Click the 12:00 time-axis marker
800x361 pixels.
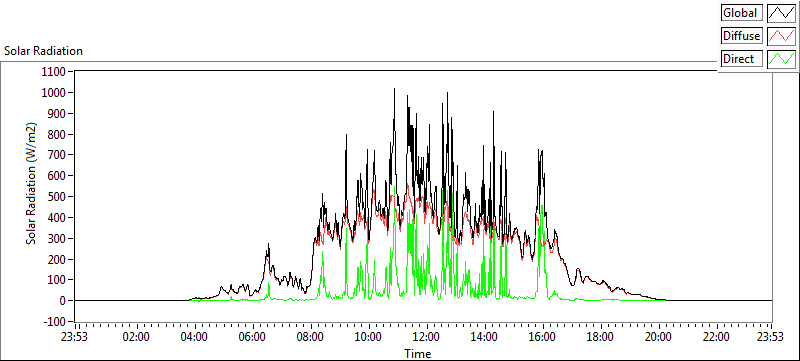tap(426, 337)
